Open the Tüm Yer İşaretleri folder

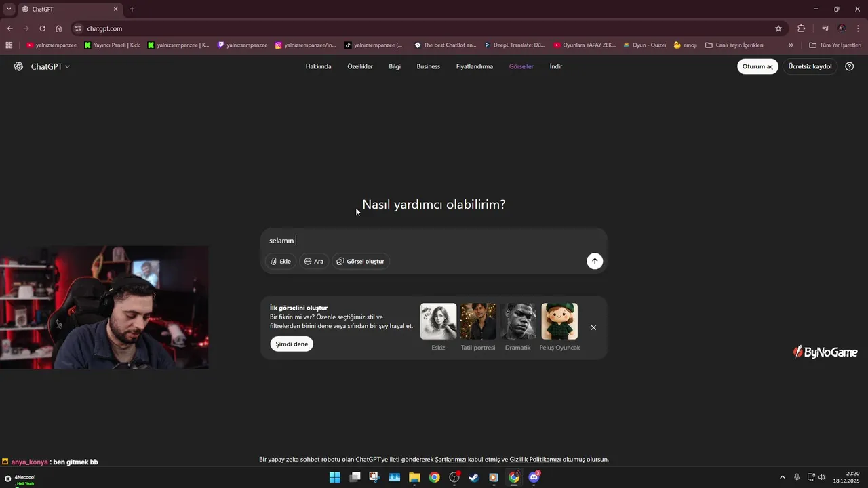[x=835, y=45]
